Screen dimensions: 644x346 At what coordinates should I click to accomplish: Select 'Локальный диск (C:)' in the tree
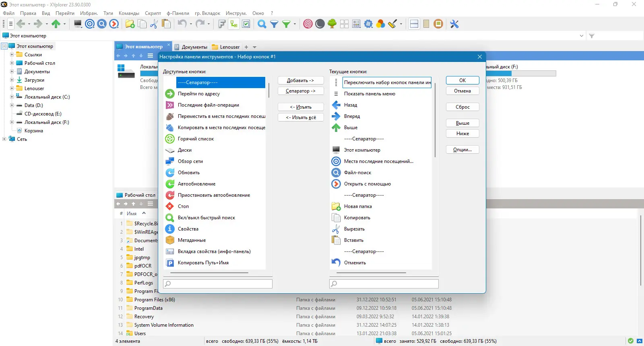coord(47,97)
